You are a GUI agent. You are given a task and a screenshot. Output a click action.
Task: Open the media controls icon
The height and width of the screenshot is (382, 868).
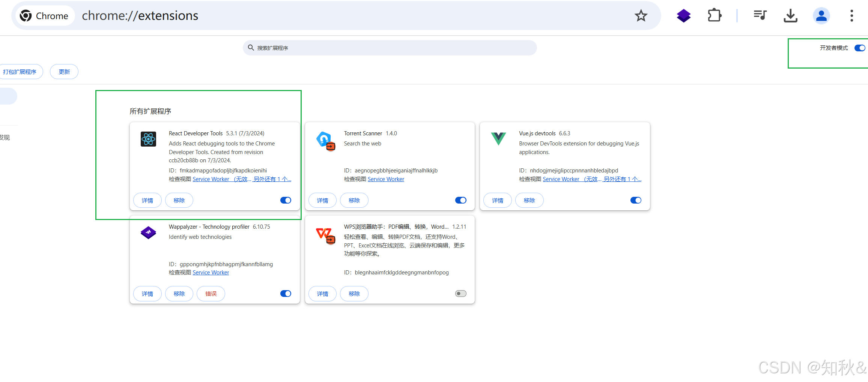pos(760,15)
